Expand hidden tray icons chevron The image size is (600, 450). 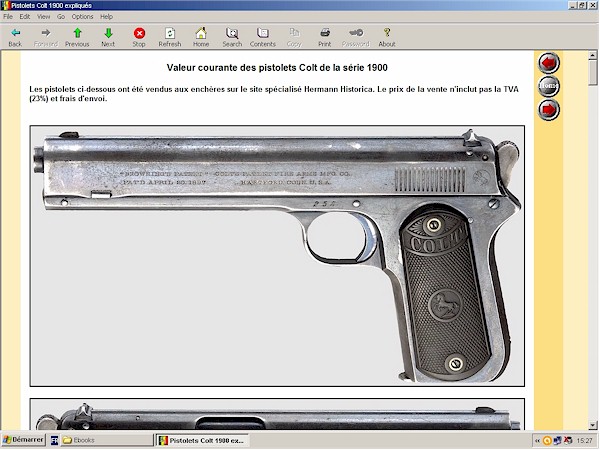coord(537,441)
